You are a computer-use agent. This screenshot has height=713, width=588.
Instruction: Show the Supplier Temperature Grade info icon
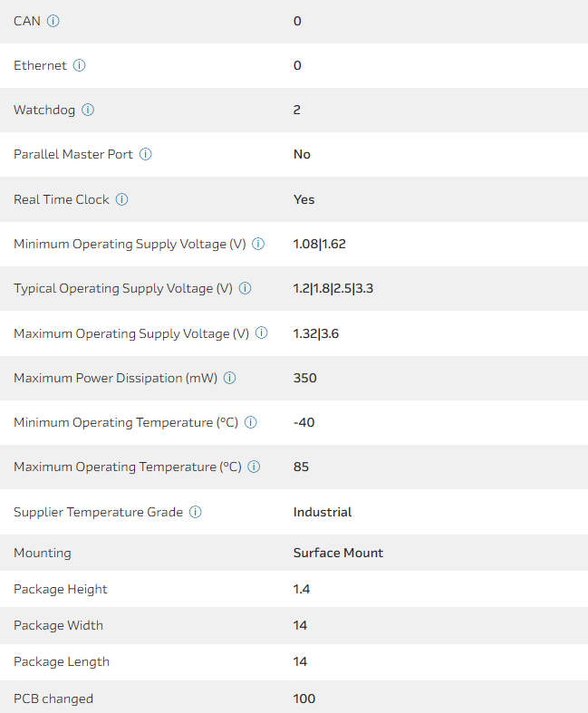195,512
